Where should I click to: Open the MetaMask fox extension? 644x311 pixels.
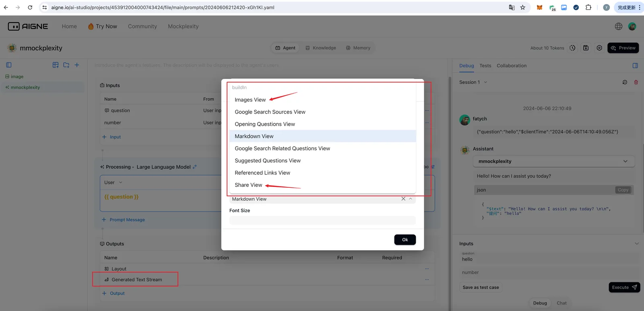click(539, 7)
